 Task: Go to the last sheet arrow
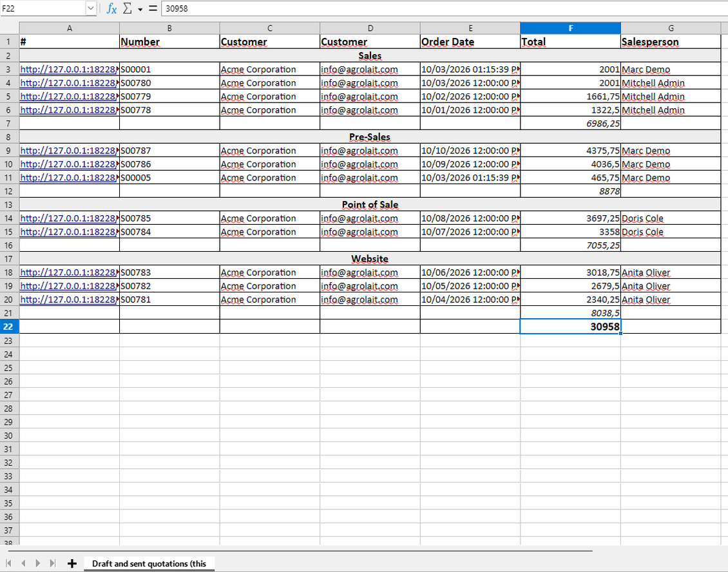click(52, 563)
